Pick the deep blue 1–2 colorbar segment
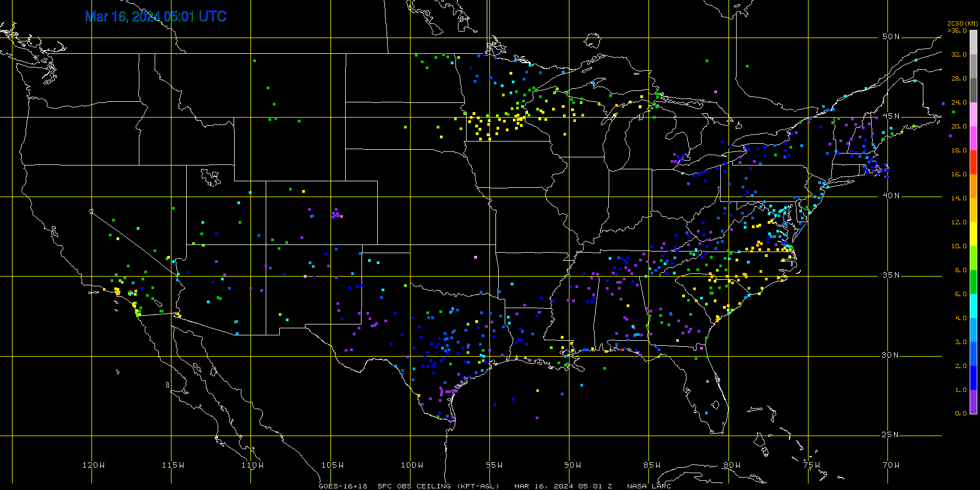 coord(973,378)
